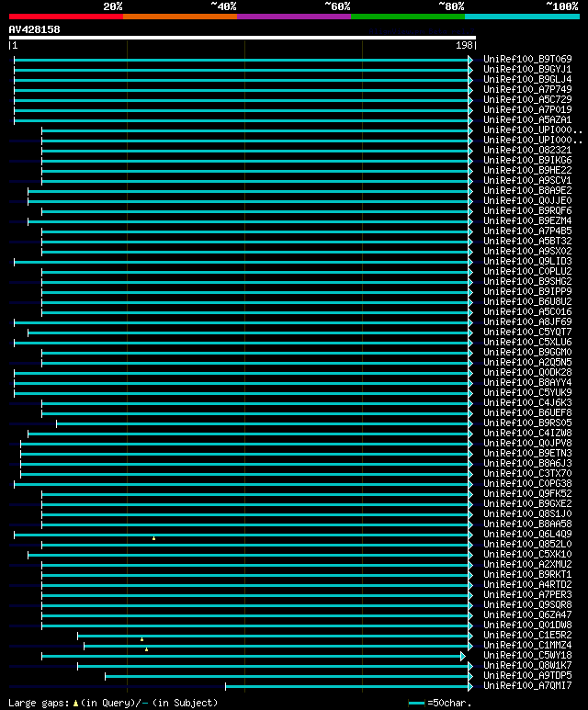Screen dimensions: 588x710
Task: Select the UniRef100_A9TDP5 label
Action: tap(527, 676)
